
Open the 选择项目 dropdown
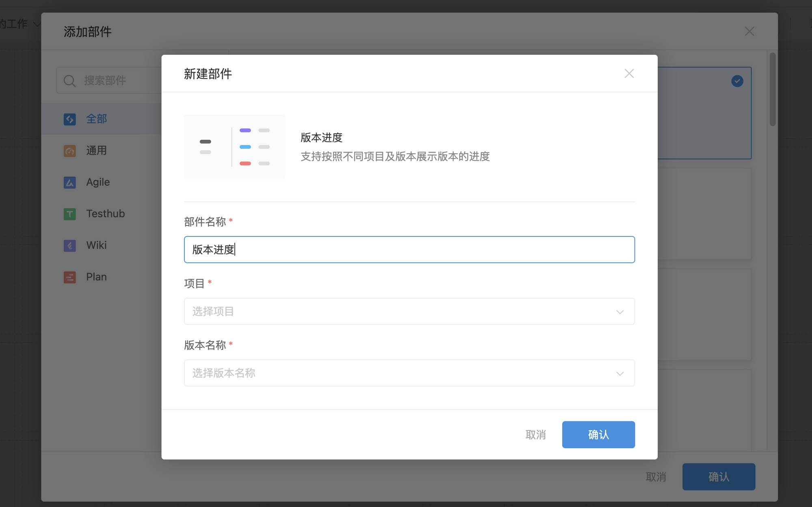pyautogui.click(x=409, y=311)
